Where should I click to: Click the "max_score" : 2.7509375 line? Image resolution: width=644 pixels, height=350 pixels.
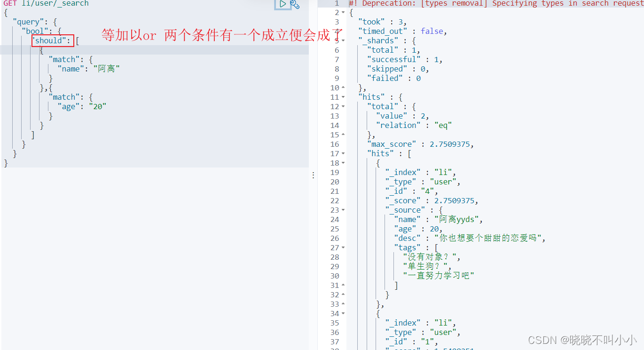[420, 144]
